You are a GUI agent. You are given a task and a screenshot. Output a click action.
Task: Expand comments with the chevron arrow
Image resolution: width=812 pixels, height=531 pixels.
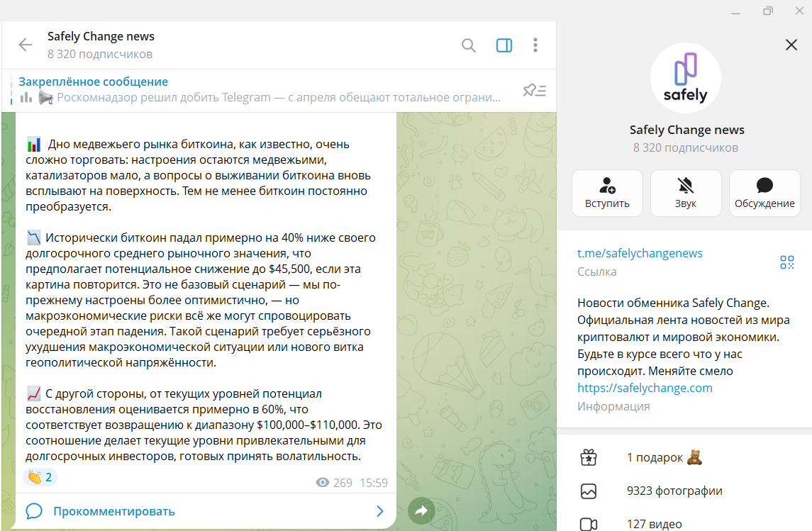(380, 511)
